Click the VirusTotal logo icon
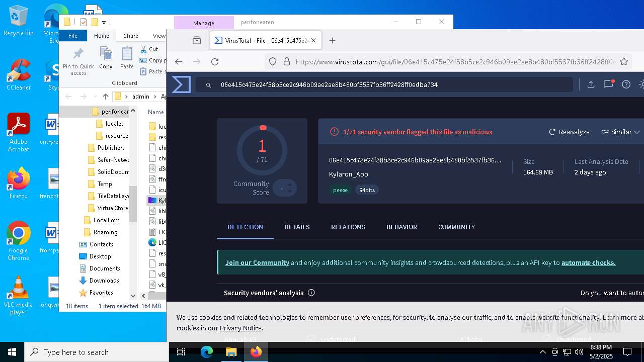 [181, 84]
